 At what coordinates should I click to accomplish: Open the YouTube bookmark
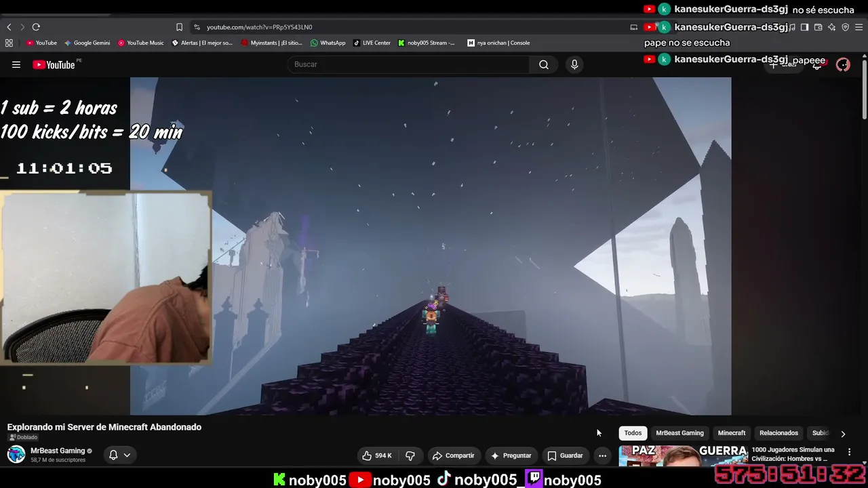(x=41, y=43)
